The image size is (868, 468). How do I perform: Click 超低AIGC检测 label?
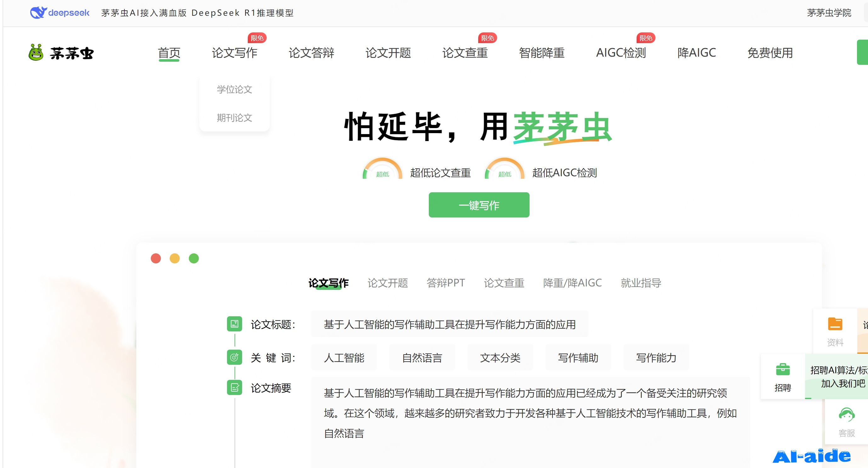pos(564,172)
